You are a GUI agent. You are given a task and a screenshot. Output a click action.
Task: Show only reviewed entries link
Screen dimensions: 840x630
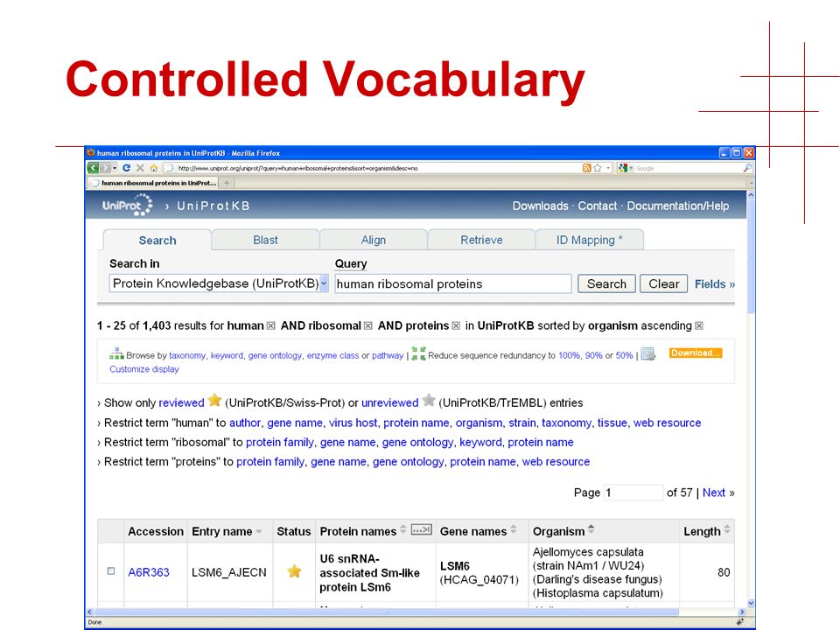[x=181, y=402]
